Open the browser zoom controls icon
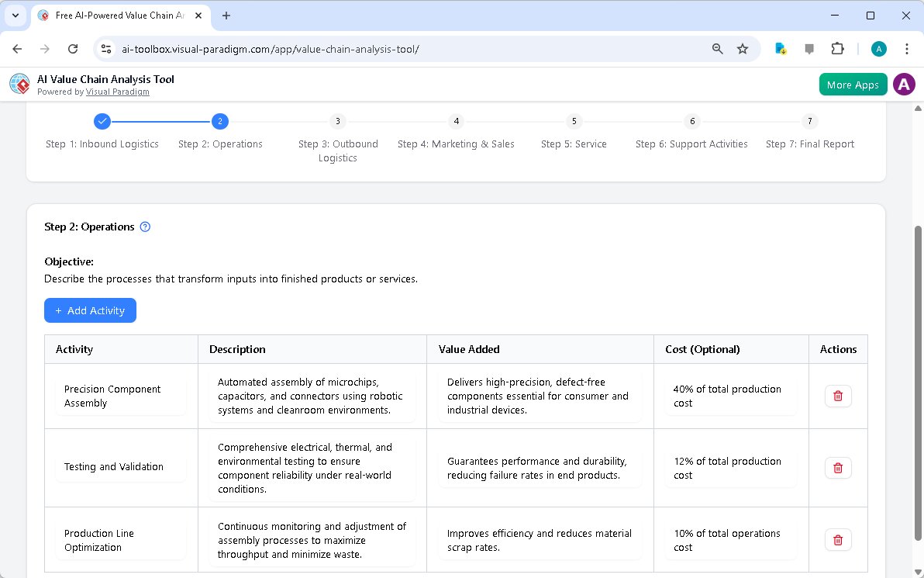The image size is (924, 578). pos(717,48)
